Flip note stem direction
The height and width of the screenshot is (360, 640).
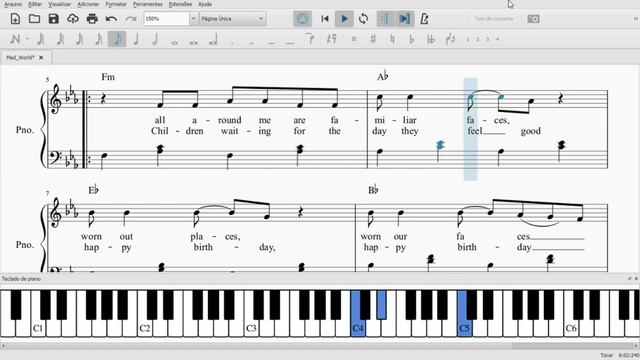450,39
